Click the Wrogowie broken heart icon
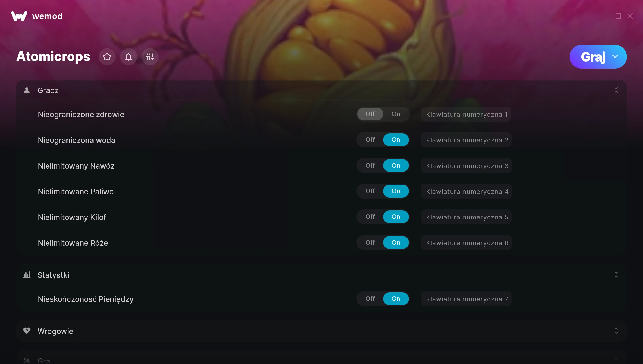Viewport: 643px width, 364px height. (x=27, y=331)
